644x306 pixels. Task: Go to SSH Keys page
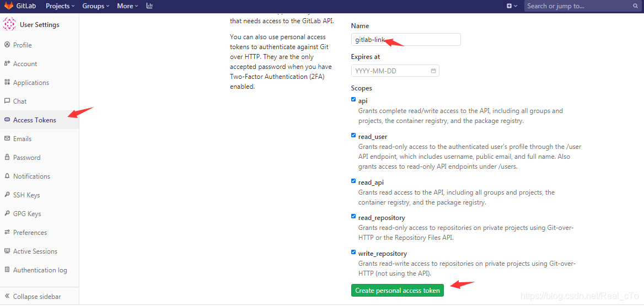[40, 195]
